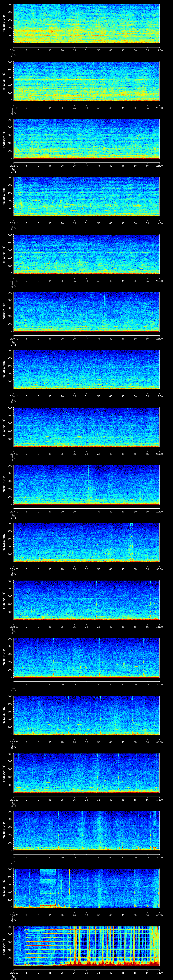Screen dimensions: 173x980
Task: Click the 0:30:00 start time label
Action: [x=14, y=627]
